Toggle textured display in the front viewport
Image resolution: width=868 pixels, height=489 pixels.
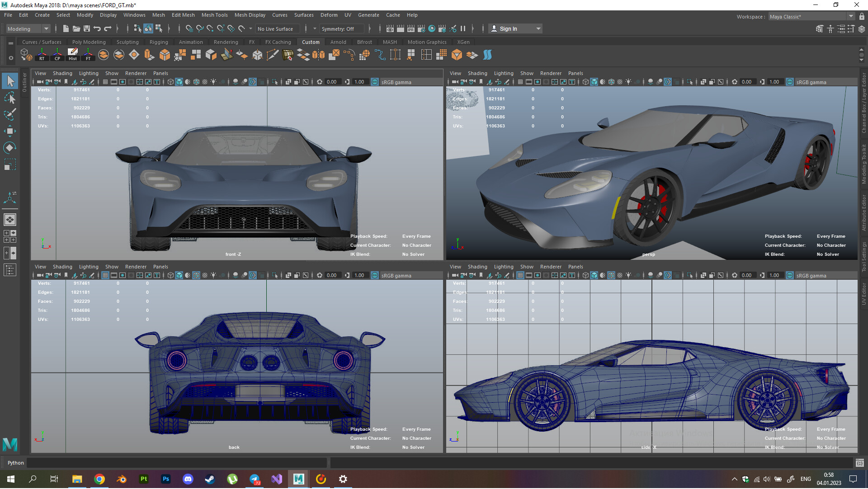tap(196, 82)
